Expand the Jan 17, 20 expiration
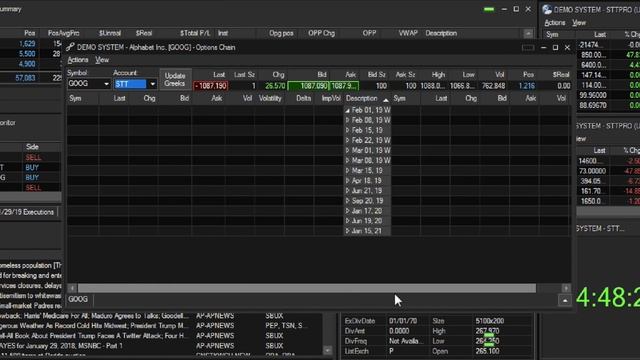640x360 pixels. click(347, 211)
